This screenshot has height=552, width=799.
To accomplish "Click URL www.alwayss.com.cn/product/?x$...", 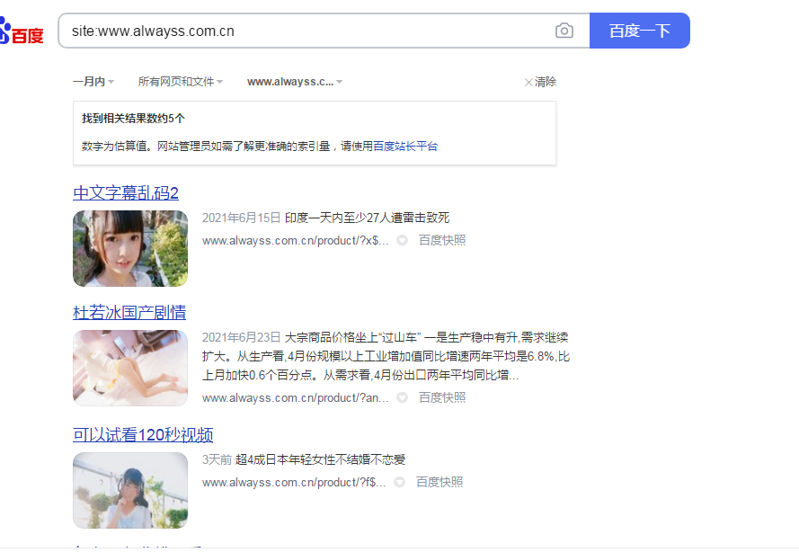I will [x=295, y=240].
